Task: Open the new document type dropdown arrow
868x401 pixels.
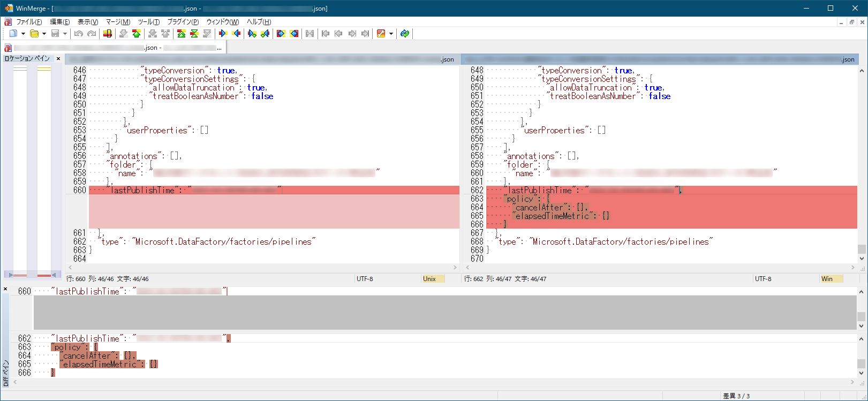Action: pos(23,34)
